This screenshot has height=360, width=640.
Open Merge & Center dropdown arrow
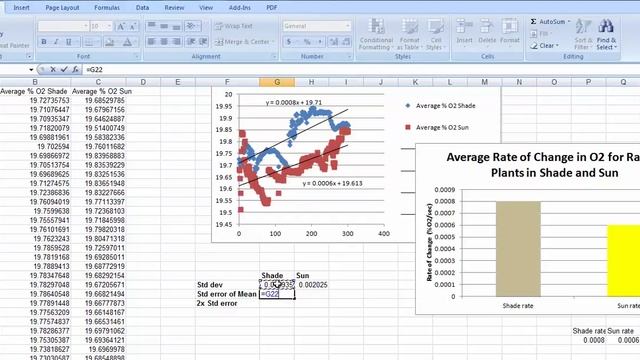tap(273, 42)
